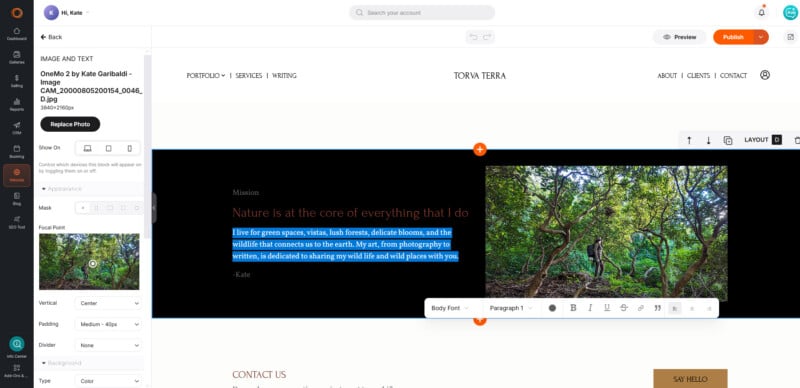Click the SERVICES nav item
The height and width of the screenshot is (388, 800).
click(249, 76)
